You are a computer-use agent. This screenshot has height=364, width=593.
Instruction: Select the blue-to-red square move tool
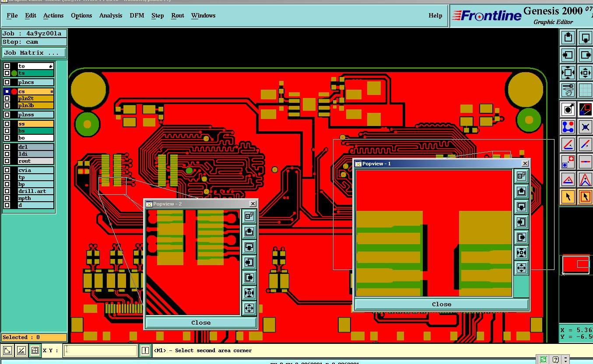click(x=568, y=162)
